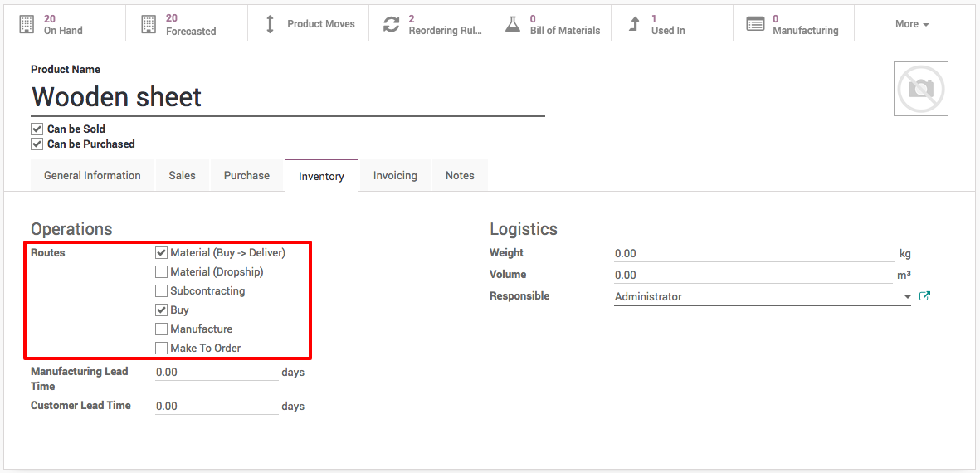The width and height of the screenshot is (980, 473).
Task: Disable the Buy route checkbox
Action: tap(162, 310)
